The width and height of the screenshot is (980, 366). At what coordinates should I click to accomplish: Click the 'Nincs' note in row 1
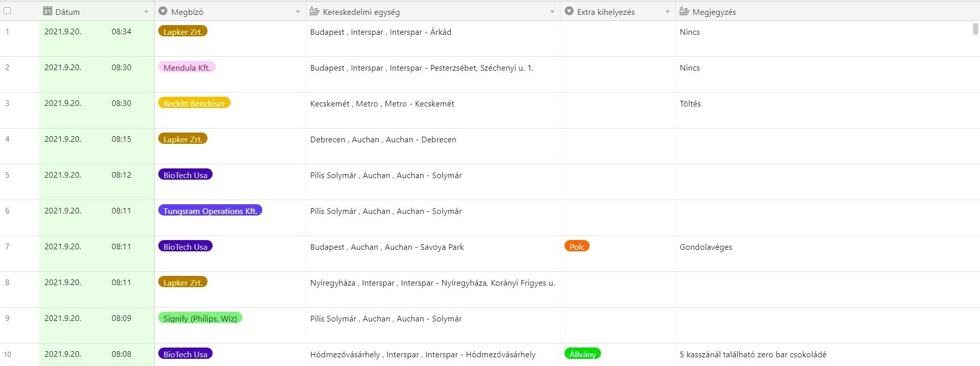tap(690, 32)
